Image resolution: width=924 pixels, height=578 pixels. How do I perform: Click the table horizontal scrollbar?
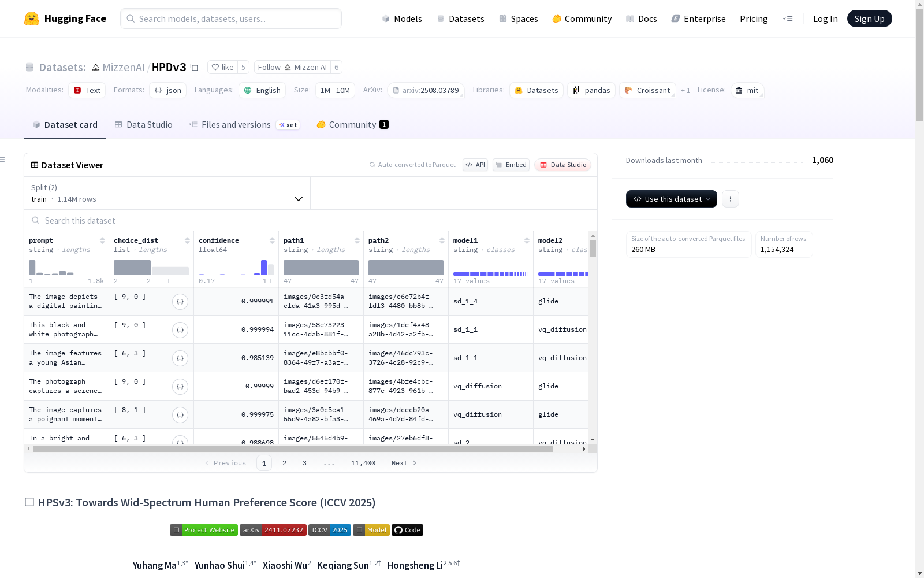click(293, 449)
